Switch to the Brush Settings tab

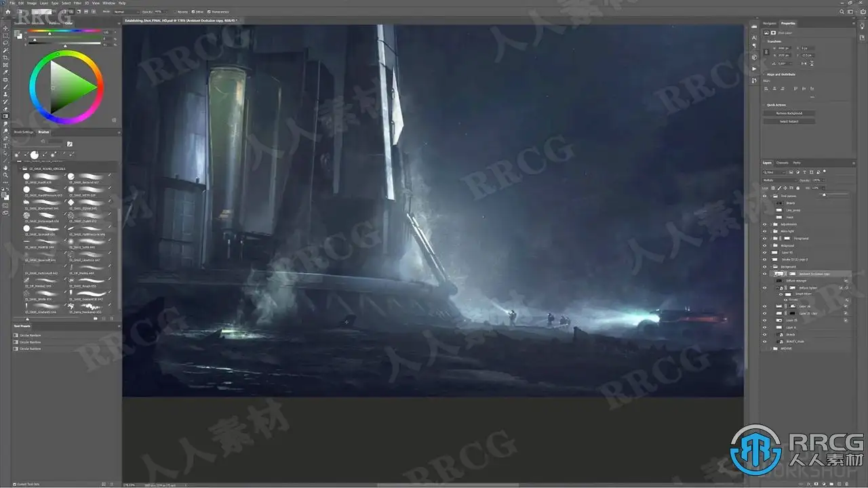[24, 132]
